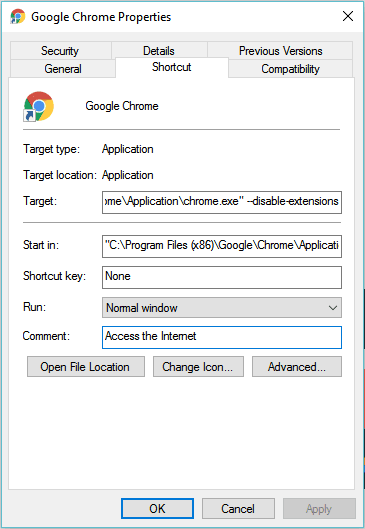The image size is (365, 529).
Task: Focus the Shortcut key field
Action: click(x=222, y=277)
